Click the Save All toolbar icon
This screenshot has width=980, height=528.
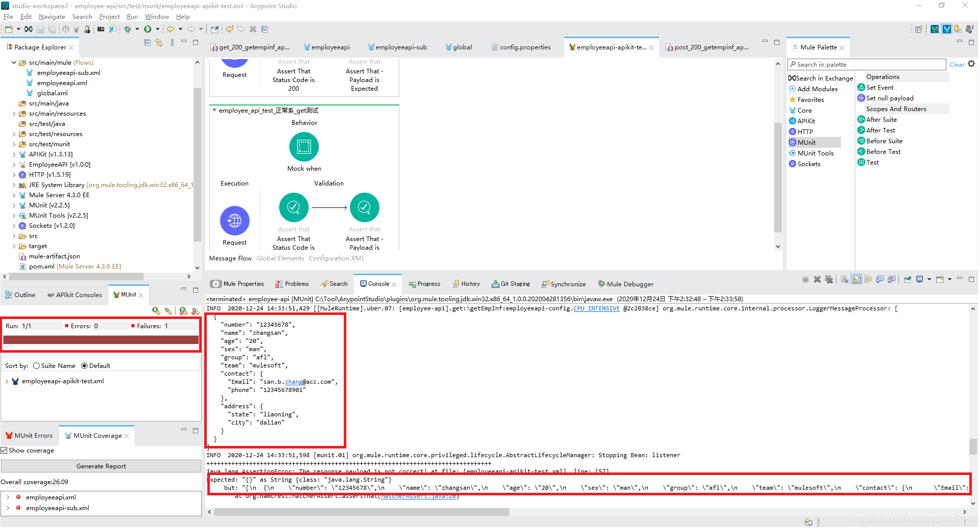click(51, 29)
